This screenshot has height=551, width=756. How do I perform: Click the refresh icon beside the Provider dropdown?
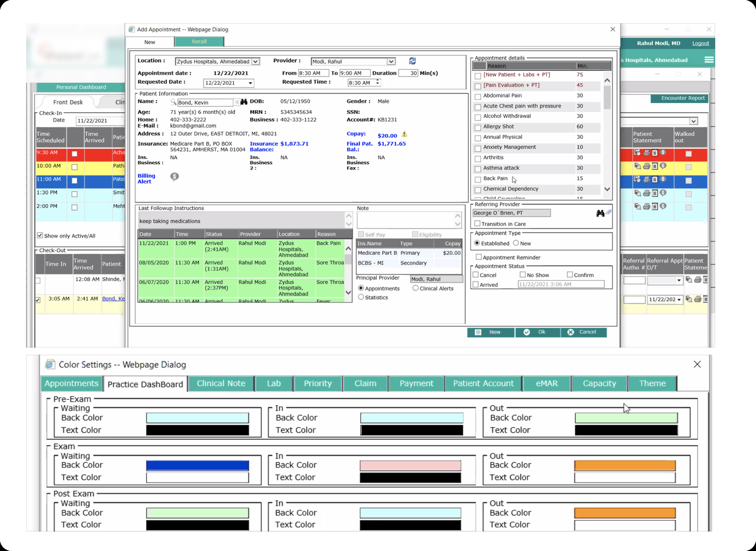pos(413,61)
